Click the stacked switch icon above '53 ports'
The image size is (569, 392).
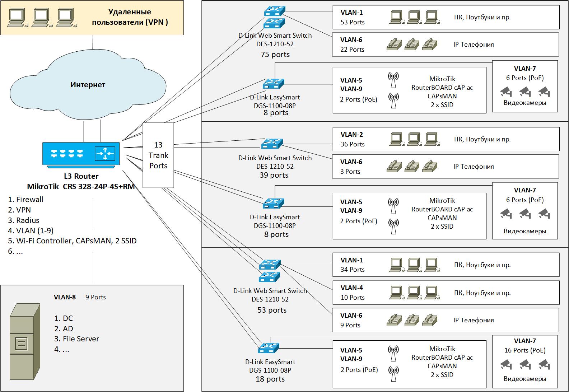coord(269,270)
